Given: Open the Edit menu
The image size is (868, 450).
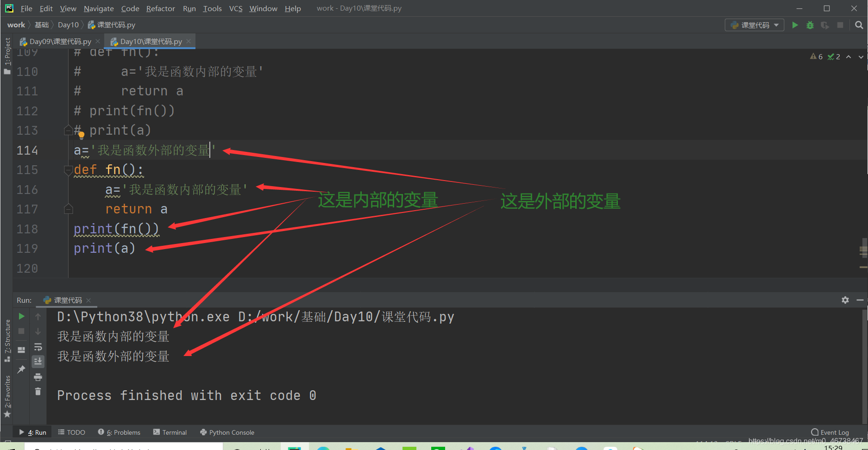Looking at the screenshot, I should tap(46, 8).
